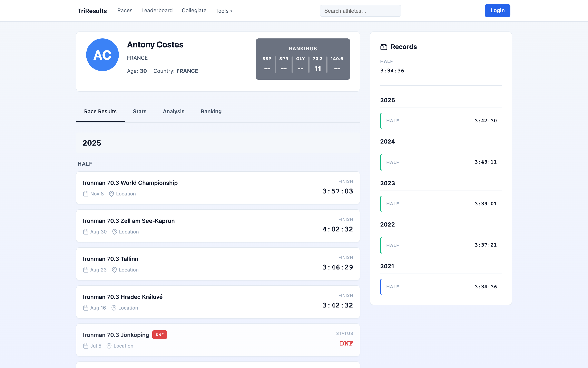Click location pin icon for Zell am See-Kaprun
Image resolution: width=588 pixels, height=368 pixels.
115,232
